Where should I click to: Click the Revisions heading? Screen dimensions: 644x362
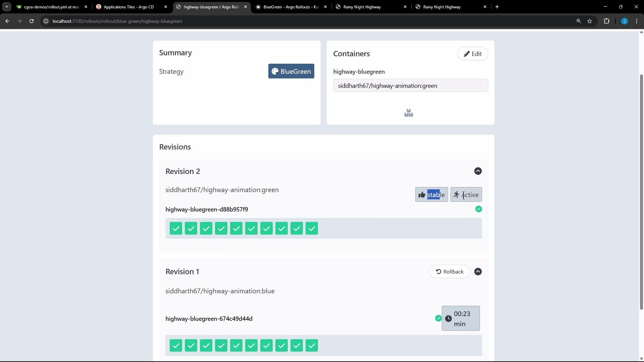click(175, 147)
